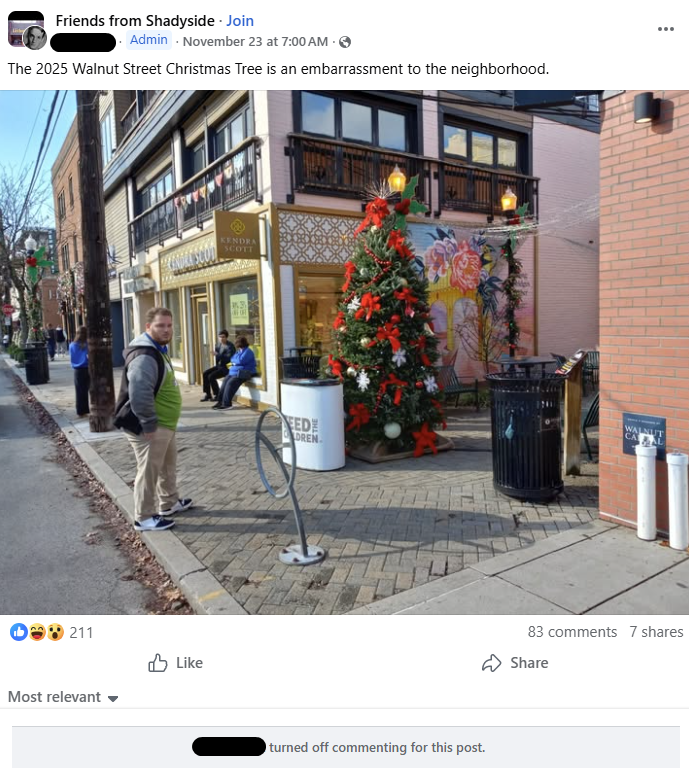689x779 pixels.
Task: Open the three-dot post options menu
Action: coord(666,29)
